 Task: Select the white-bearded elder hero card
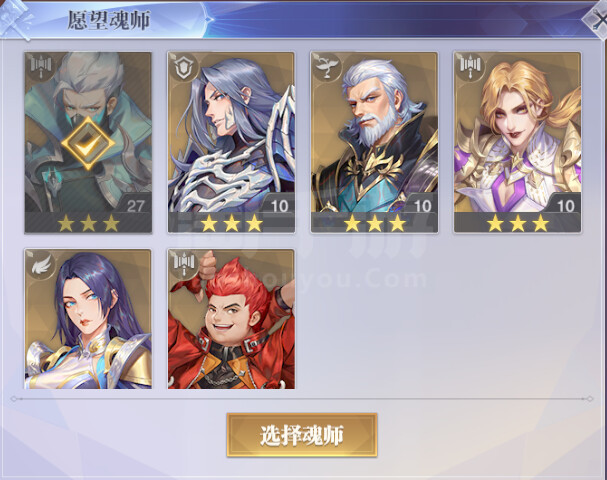click(374, 142)
